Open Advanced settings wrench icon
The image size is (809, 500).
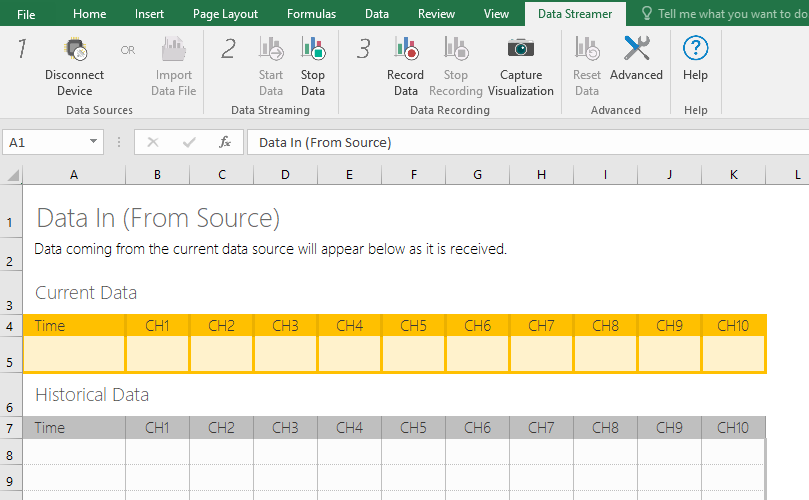click(x=636, y=49)
